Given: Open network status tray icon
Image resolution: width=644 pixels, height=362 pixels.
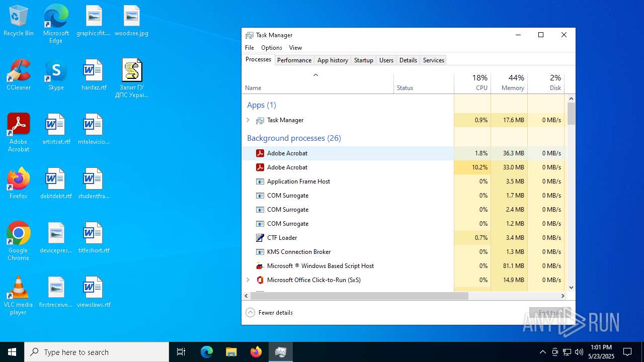Looking at the screenshot, I should 567,352.
